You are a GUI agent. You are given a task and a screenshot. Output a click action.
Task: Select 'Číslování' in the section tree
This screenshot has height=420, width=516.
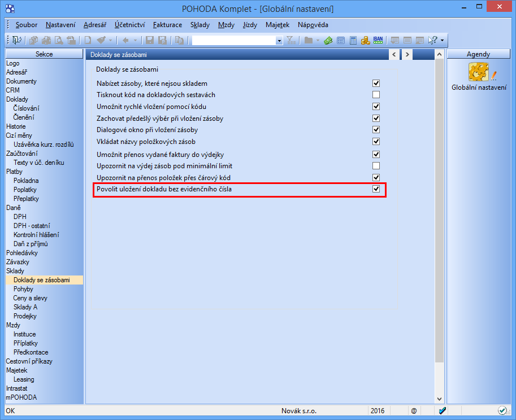[x=27, y=108]
